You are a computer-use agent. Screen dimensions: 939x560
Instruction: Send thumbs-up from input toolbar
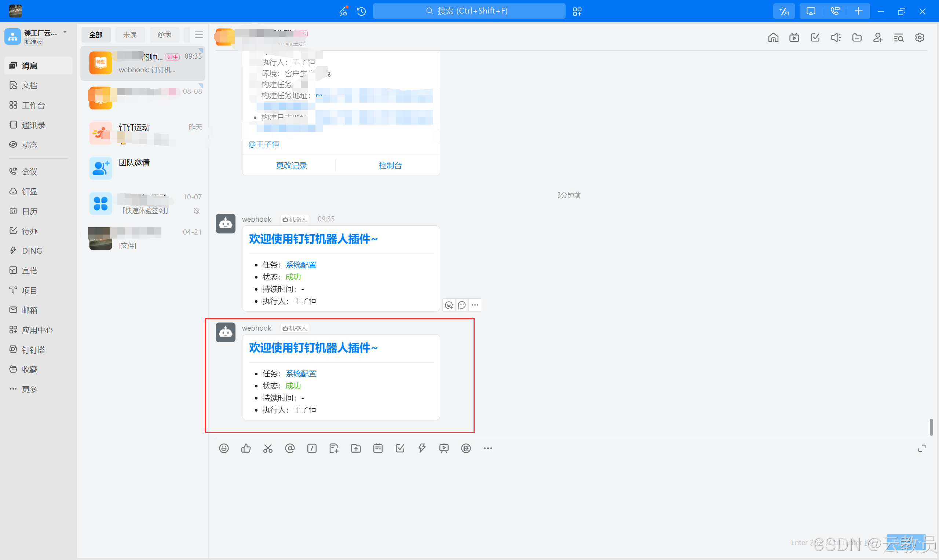coord(246,448)
